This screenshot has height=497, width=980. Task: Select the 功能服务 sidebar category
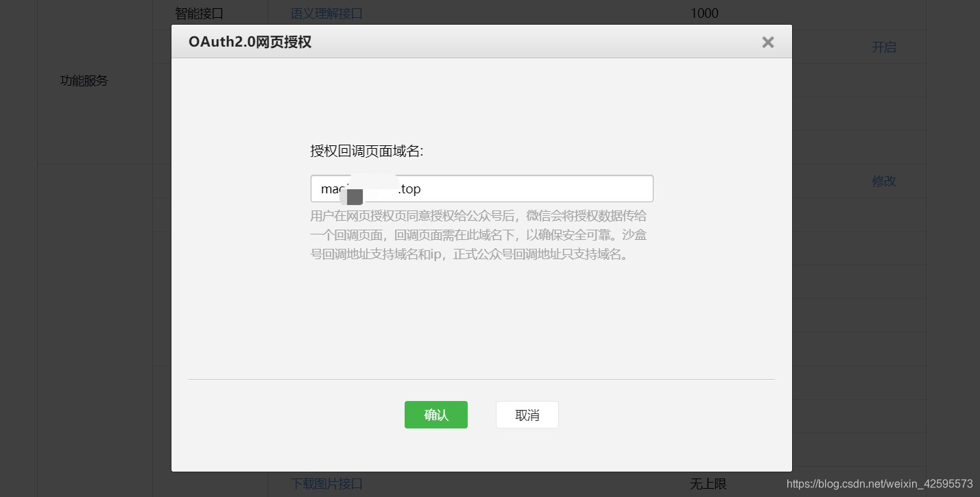point(84,80)
